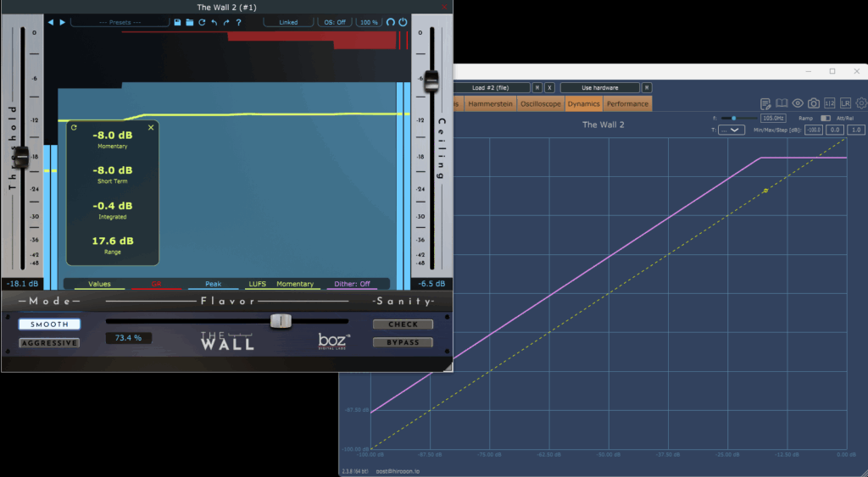Click the BYPASS button
Image resolution: width=868 pixels, height=477 pixels.
[403, 342]
